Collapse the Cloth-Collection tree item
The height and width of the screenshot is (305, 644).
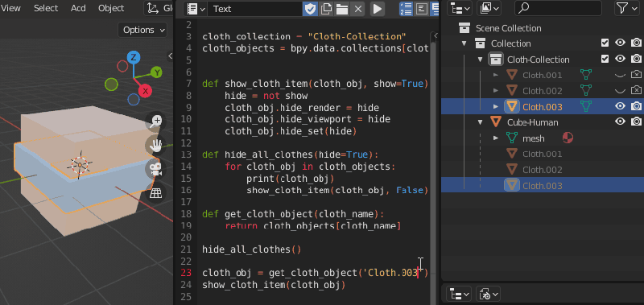coord(480,60)
